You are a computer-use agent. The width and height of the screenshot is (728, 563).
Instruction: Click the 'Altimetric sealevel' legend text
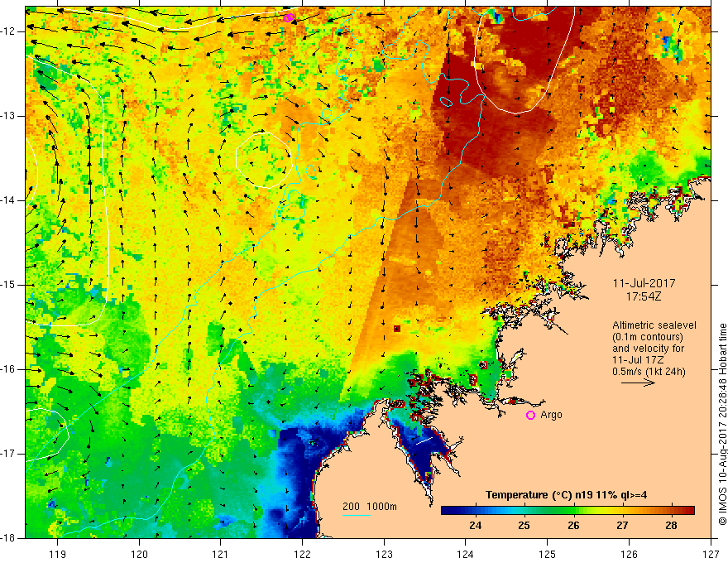(654, 325)
